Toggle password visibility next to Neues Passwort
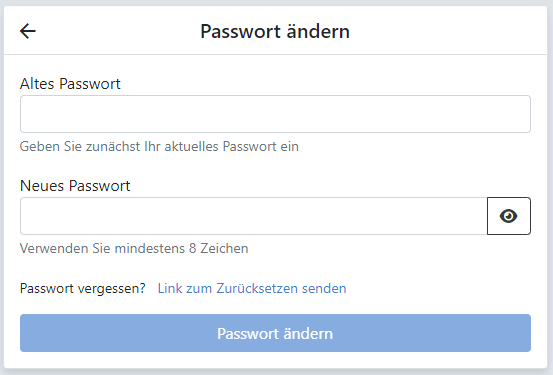Image resolution: width=553 pixels, height=375 pixels. pos(509,216)
